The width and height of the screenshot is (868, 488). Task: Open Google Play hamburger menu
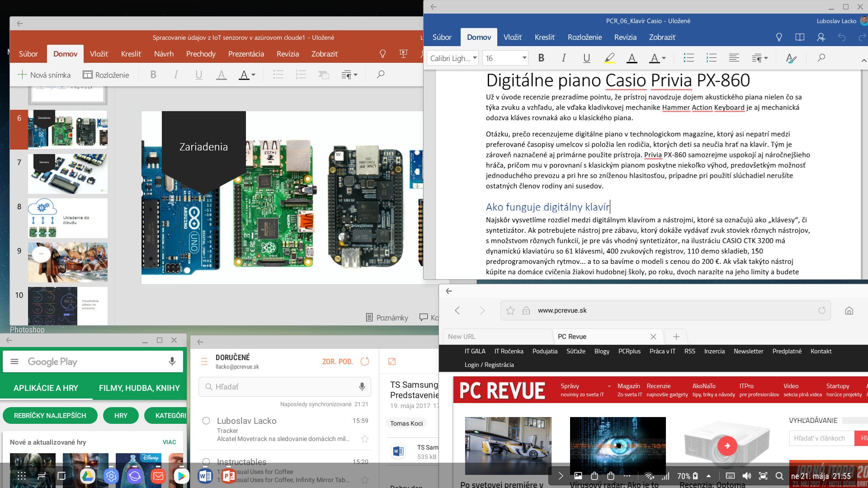(x=14, y=361)
